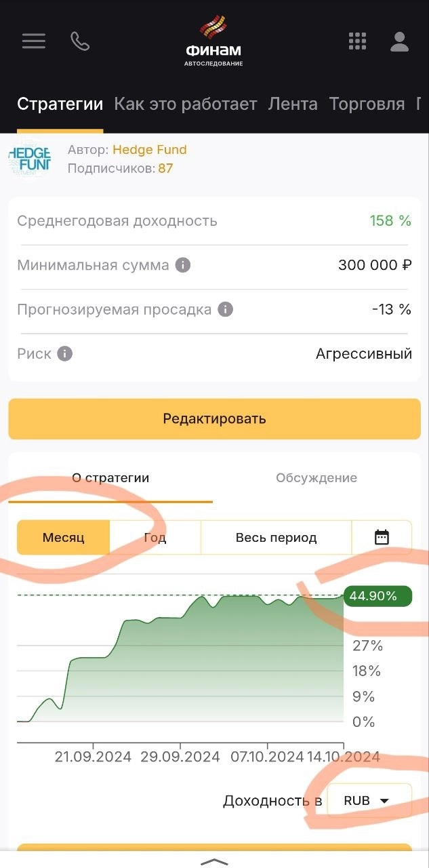Enable the Весь период view
This screenshot has width=429, height=868.
pos(275,536)
